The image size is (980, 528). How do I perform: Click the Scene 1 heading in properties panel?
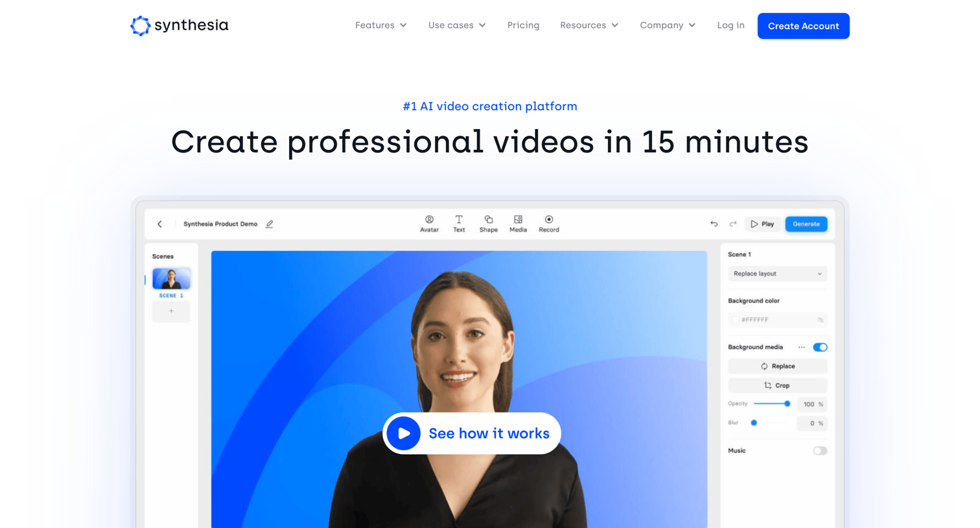[740, 254]
